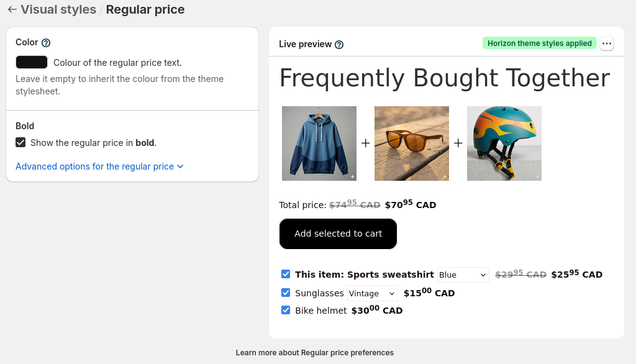
Task: Uncheck the Sunglasses item checkbox
Action: click(x=286, y=293)
